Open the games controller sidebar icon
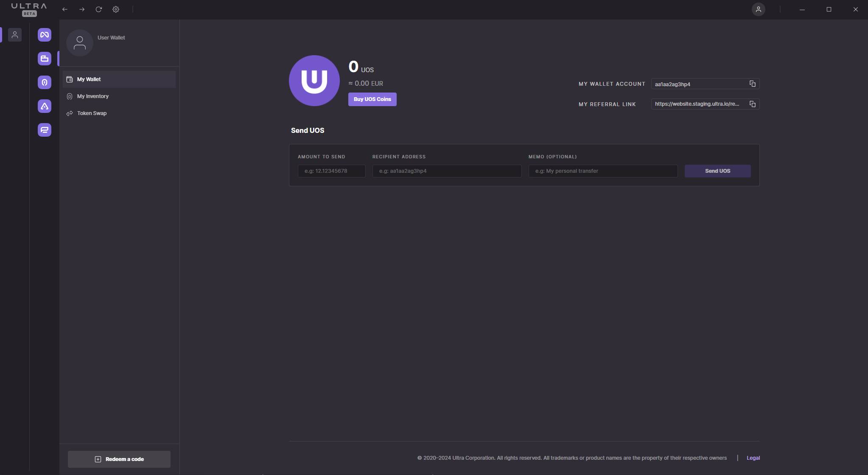 pyautogui.click(x=45, y=35)
